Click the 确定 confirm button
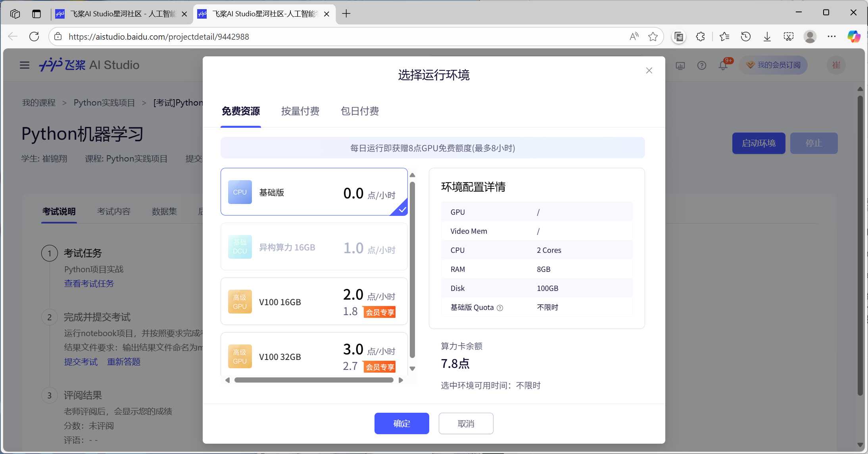868x454 pixels. click(x=401, y=423)
